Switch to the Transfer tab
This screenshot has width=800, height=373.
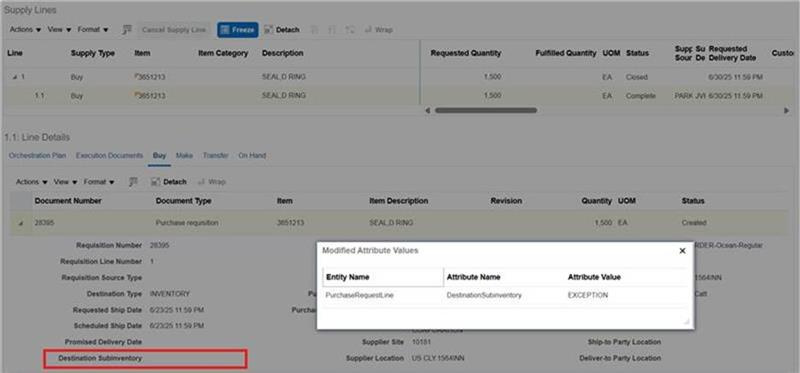point(215,155)
